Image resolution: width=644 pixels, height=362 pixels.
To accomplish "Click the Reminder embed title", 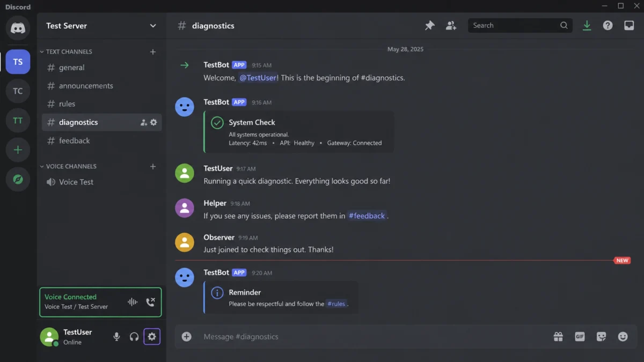I will click(245, 292).
